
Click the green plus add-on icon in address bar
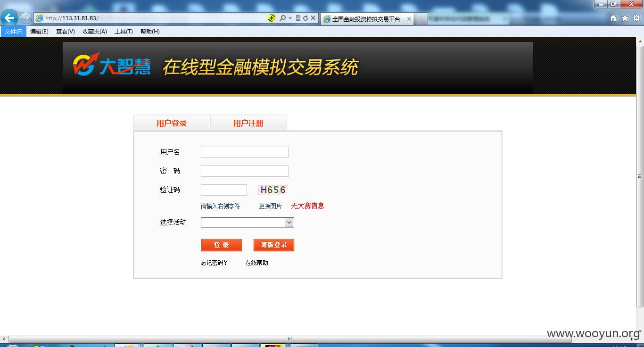(272, 18)
